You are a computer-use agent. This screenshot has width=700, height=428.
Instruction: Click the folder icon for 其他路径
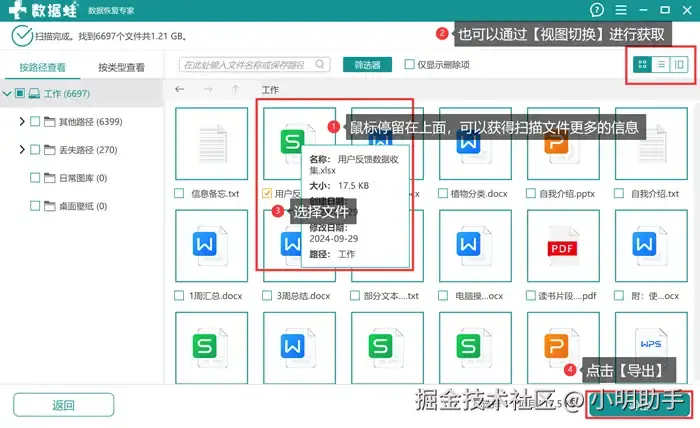point(50,121)
